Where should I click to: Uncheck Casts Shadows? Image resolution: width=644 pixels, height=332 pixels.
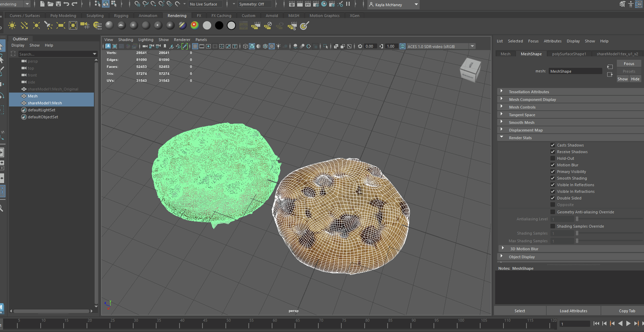click(553, 145)
